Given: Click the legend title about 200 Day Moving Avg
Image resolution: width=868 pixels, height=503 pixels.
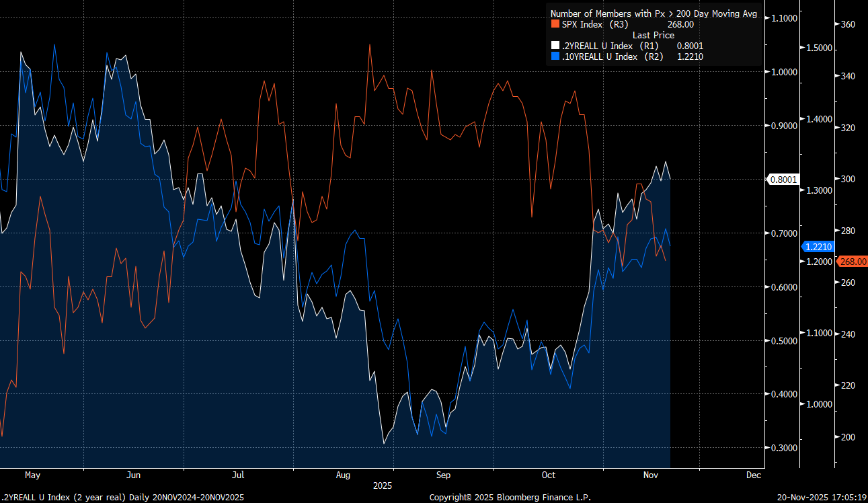Looking at the screenshot, I should 654,13.
